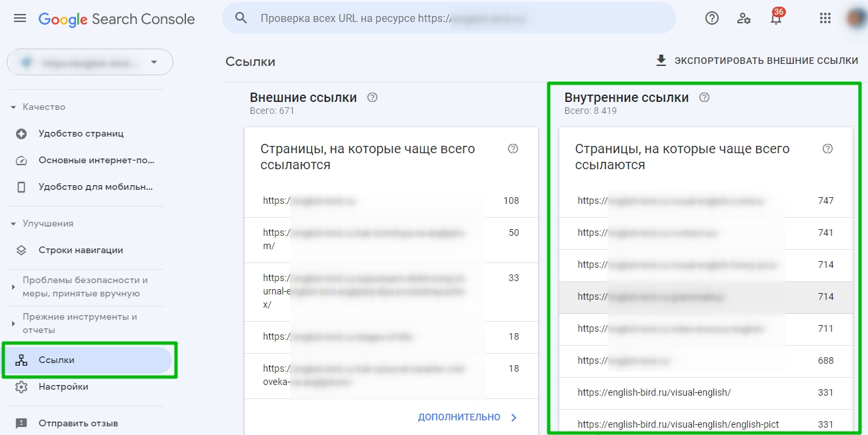This screenshot has width=868, height=435.
Task: Click the Всего: 671 total text
Action: (x=272, y=111)
